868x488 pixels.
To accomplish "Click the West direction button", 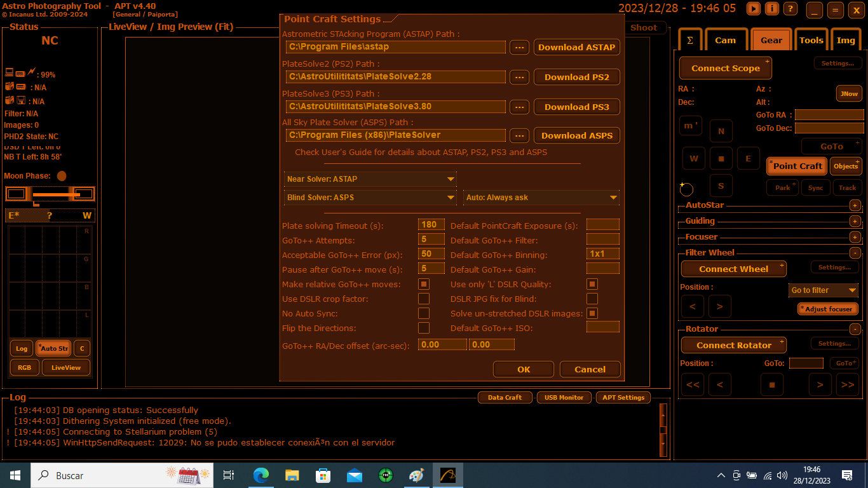I will point(694,158).
